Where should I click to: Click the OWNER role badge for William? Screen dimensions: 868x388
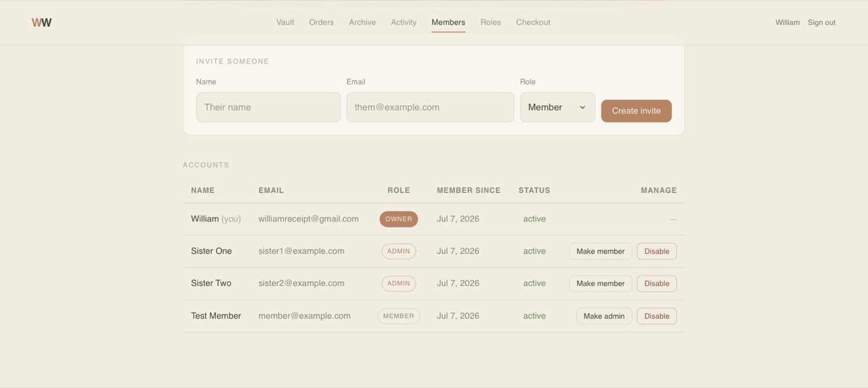398,219
